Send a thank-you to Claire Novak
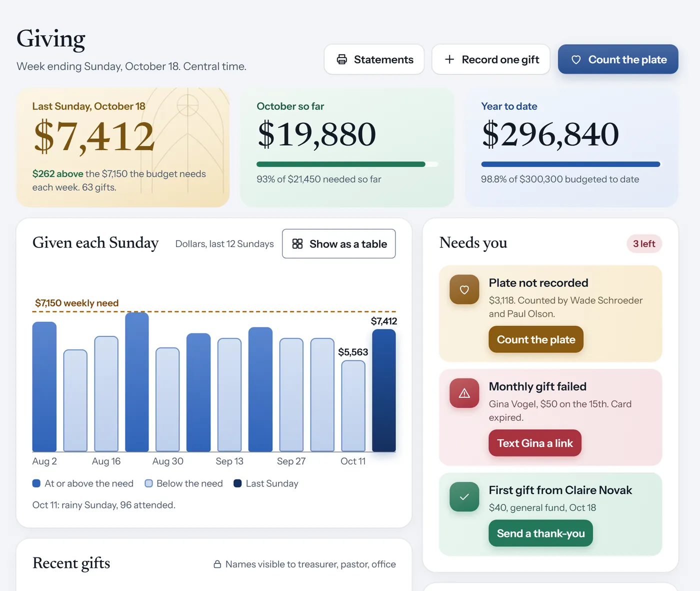Image resolution: width=700 pixels, height=591 pixels. [540, 533]
